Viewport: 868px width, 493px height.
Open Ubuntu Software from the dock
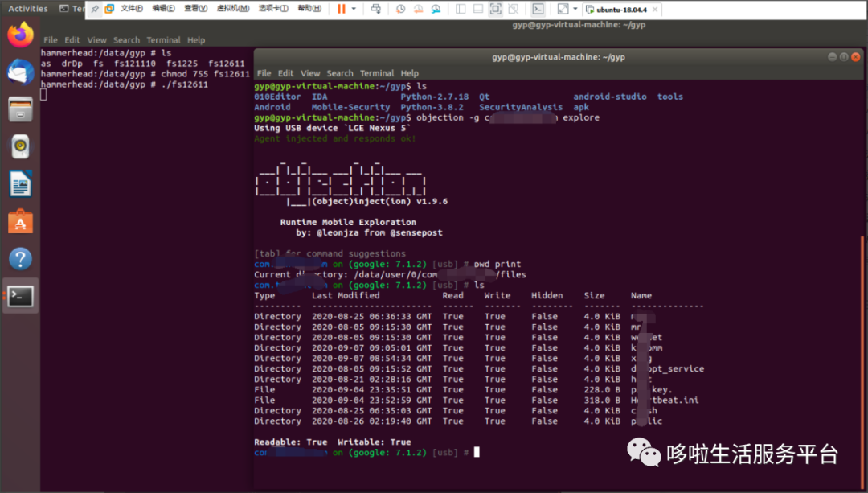(x=20, y=222)
